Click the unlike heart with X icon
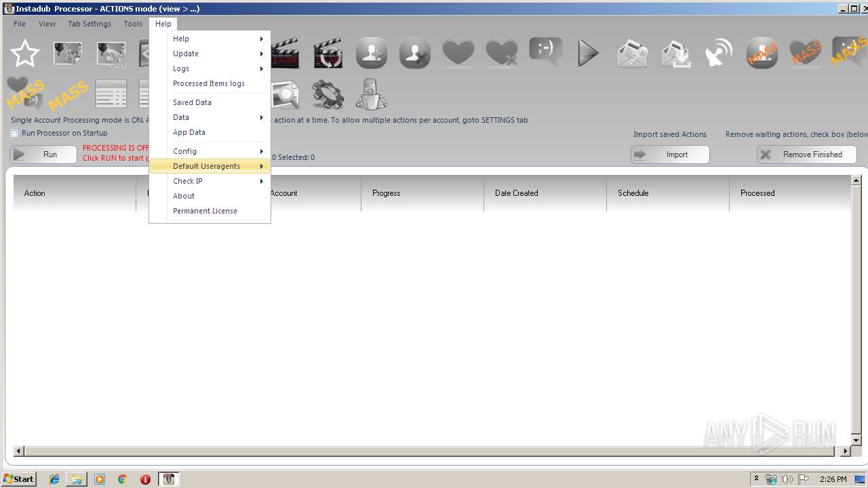The image size is (868, 488). tap(502, 52)
